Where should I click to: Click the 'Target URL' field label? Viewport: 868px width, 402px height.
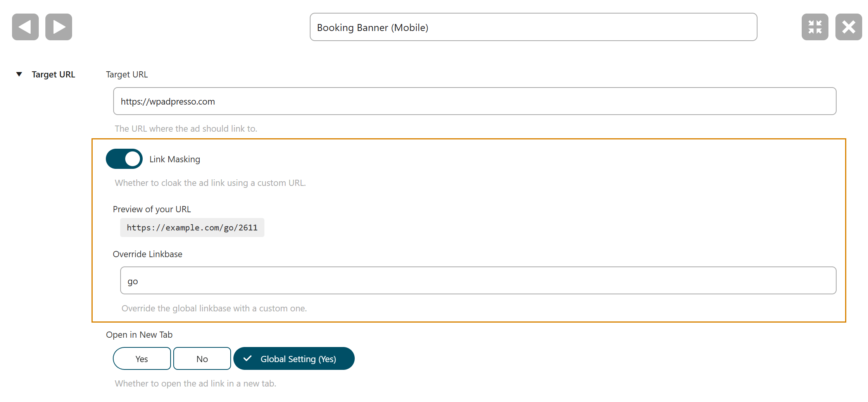pos(127,74)
